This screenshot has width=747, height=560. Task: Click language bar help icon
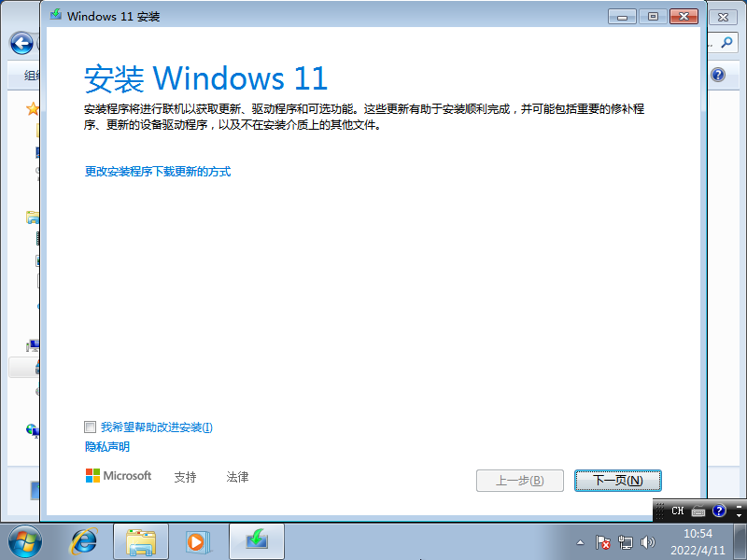719,511
